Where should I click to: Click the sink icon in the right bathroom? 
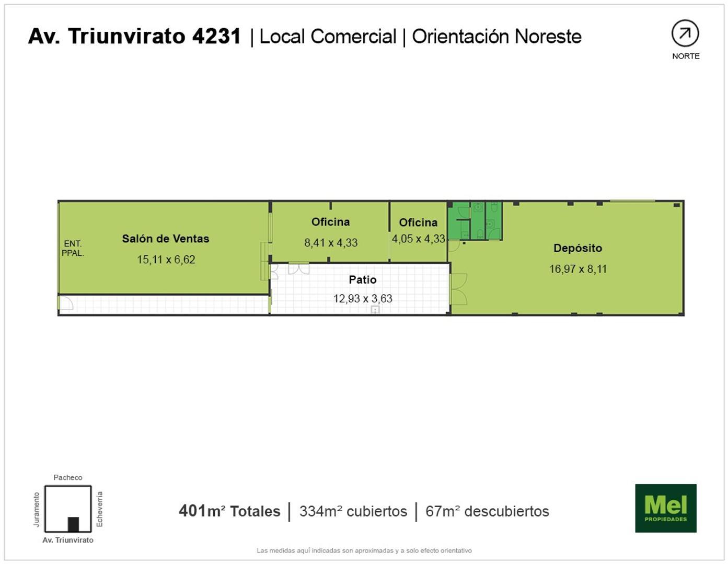(x=490, y=224)
